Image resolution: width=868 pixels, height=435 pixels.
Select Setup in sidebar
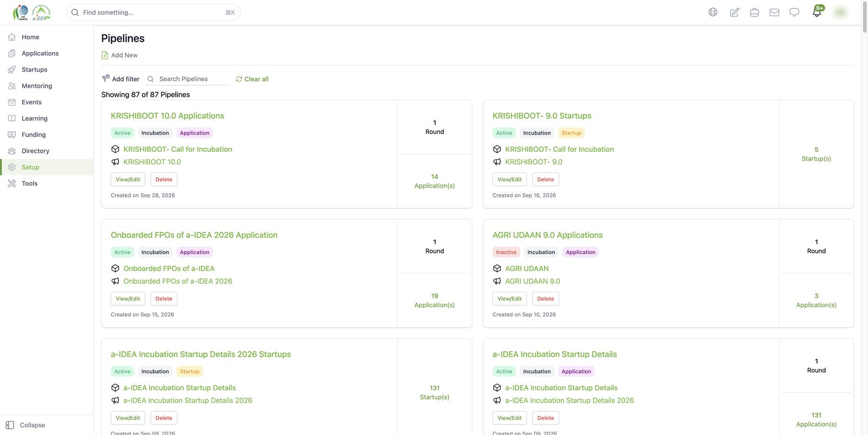click(47, 167)
